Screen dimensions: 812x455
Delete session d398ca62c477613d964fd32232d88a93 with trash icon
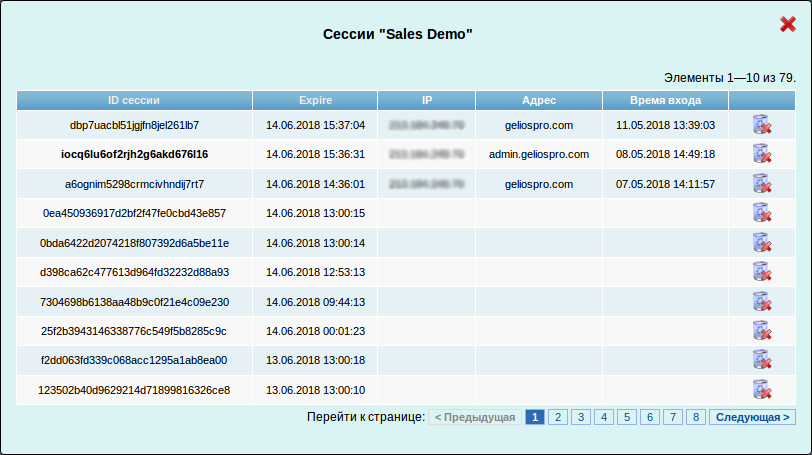click(761, 272)
